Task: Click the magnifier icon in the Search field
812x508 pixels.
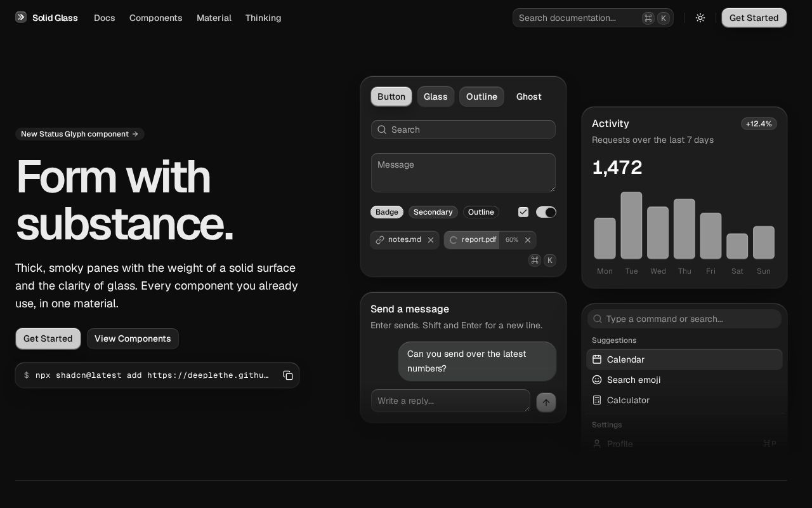Action: [x=382, y=130]
